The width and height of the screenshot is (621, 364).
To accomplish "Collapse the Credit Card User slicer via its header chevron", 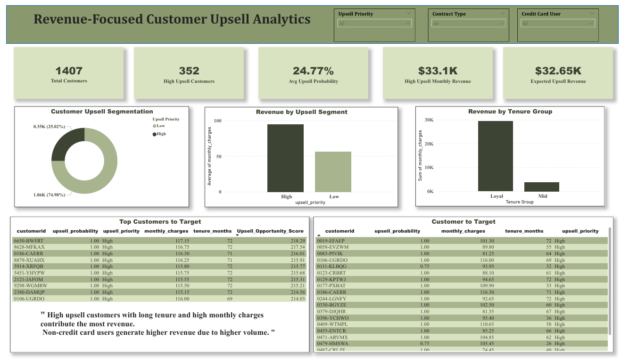I will pos(592,14).
